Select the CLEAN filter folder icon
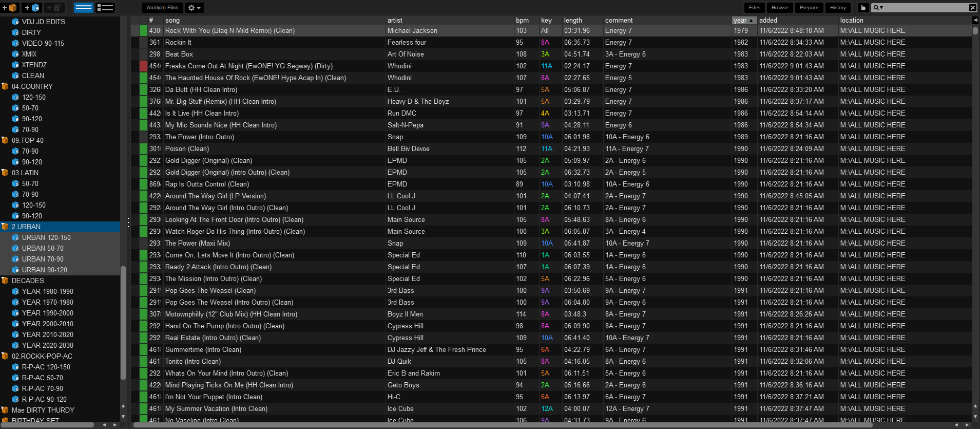Viewport: 980px width, 429px height. coord(15,76)
